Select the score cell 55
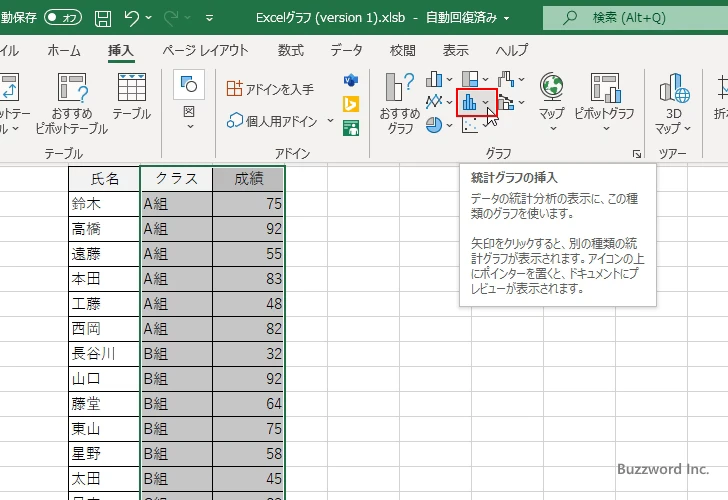728x500 pixels. 248,254
